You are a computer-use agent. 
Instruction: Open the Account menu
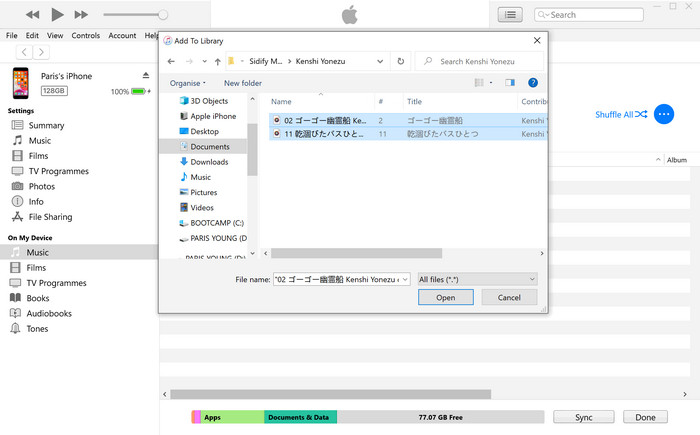[122, 35]
